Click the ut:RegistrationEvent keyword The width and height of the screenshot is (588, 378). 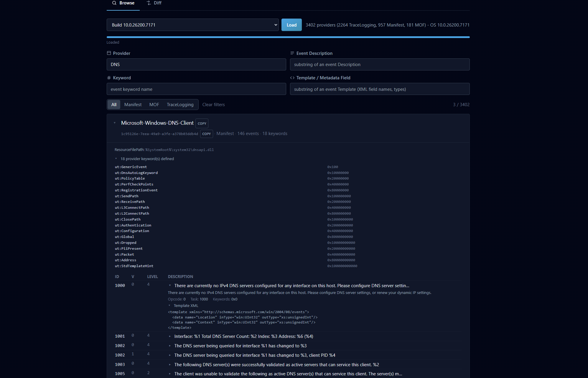tap(136, 190)
